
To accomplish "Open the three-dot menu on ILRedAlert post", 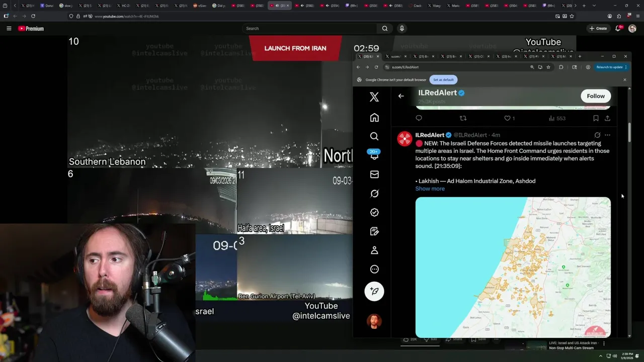I will tap(607, 135).
